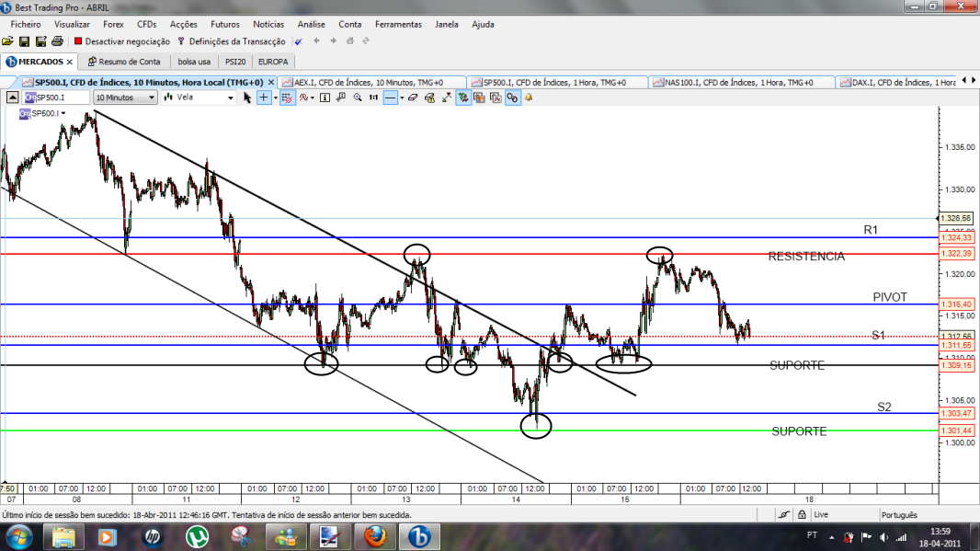The width and height of the screenshot is (980, 551).
Task: Open the Ferramentas menu
Action: point(398,25)
